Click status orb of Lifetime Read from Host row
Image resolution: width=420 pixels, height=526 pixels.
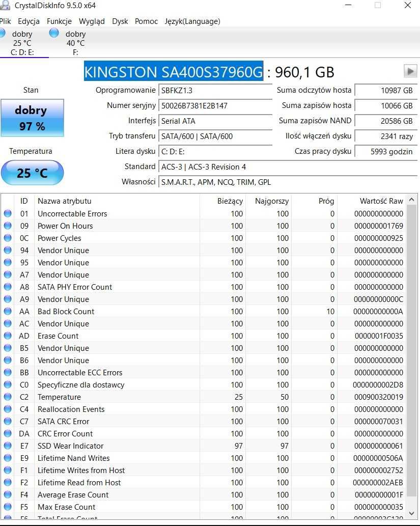tap(8, 482)
